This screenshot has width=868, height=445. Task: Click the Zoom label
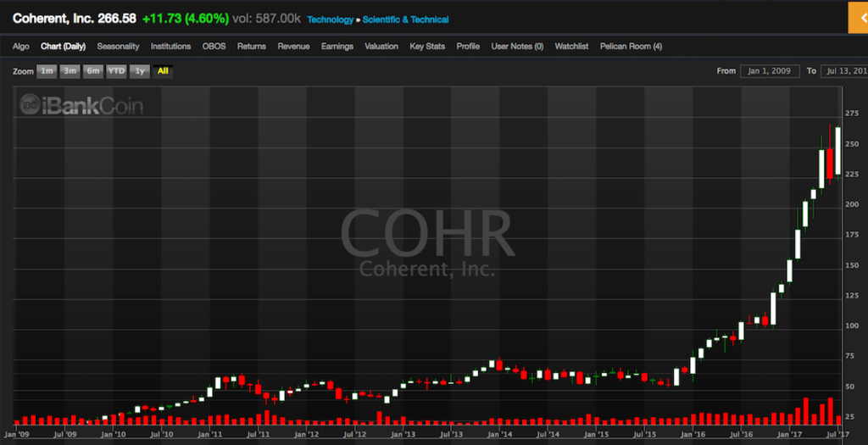(23, 72)
